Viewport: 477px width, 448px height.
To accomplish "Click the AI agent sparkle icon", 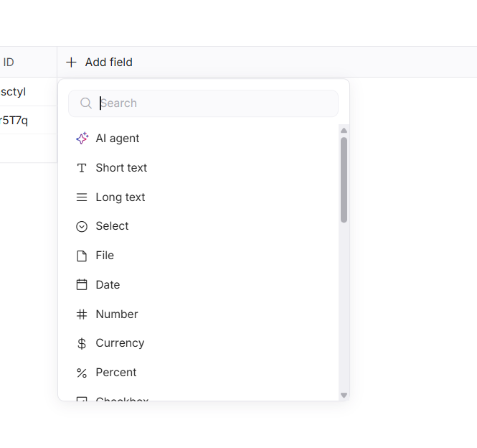I will coord(82,139).
